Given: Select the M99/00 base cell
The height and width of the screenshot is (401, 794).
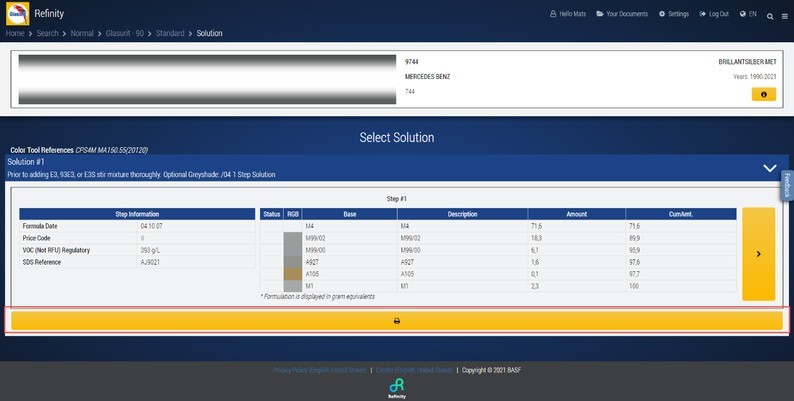Looking at the screenshot, I should pos(350,250).
